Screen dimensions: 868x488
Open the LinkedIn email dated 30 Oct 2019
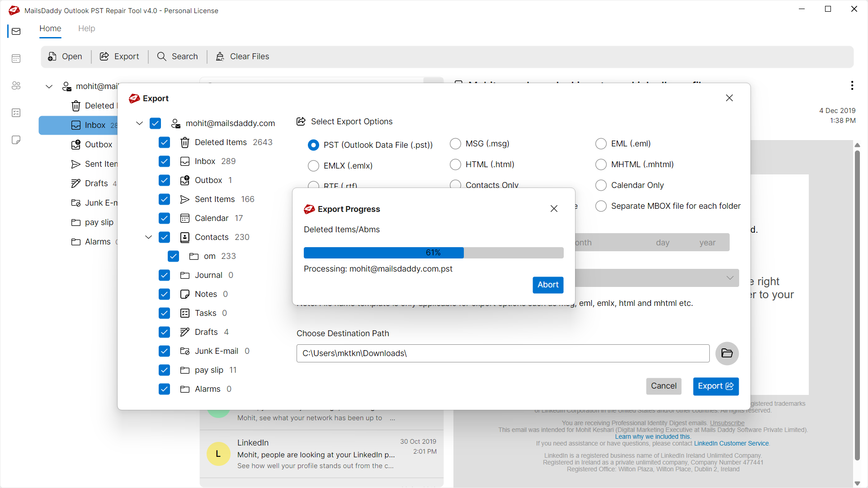(x=321, y=454)
